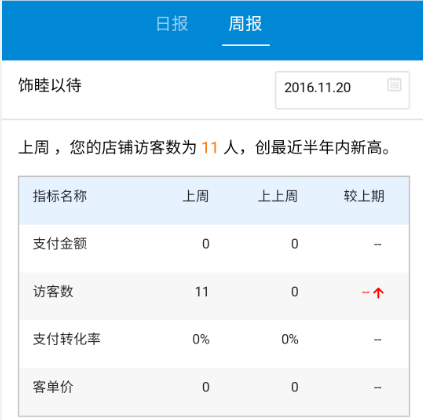Click the orange visitor count 11 in summary

(210, 148)
